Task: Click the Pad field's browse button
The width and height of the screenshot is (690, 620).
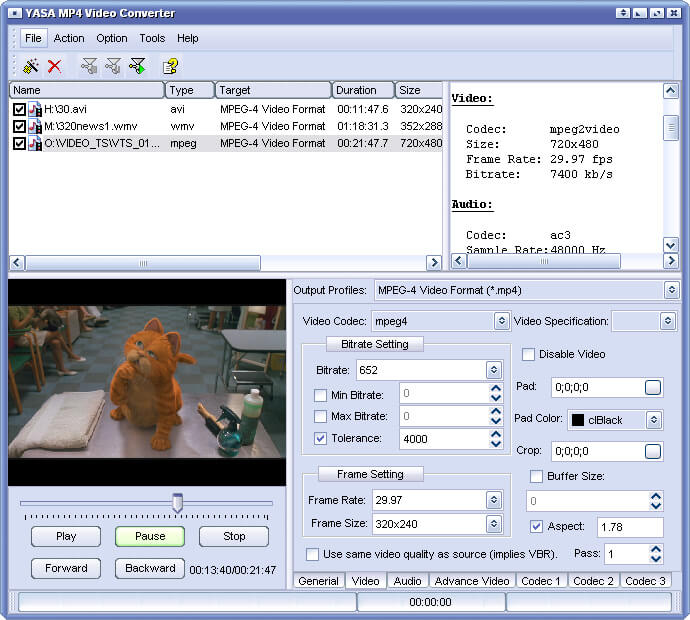Action: tap(652, 387)
